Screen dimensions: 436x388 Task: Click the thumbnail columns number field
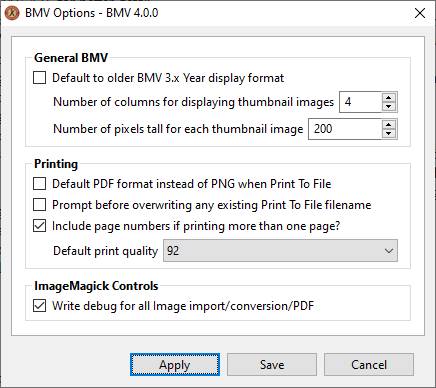360,102
